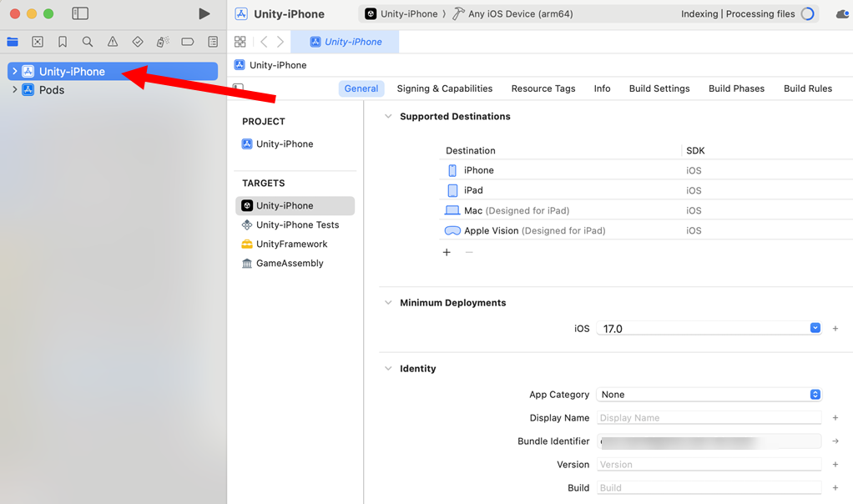Screen dimensions: 853x504
Task: Open the Project navigator folder icon
Action: 13,42
